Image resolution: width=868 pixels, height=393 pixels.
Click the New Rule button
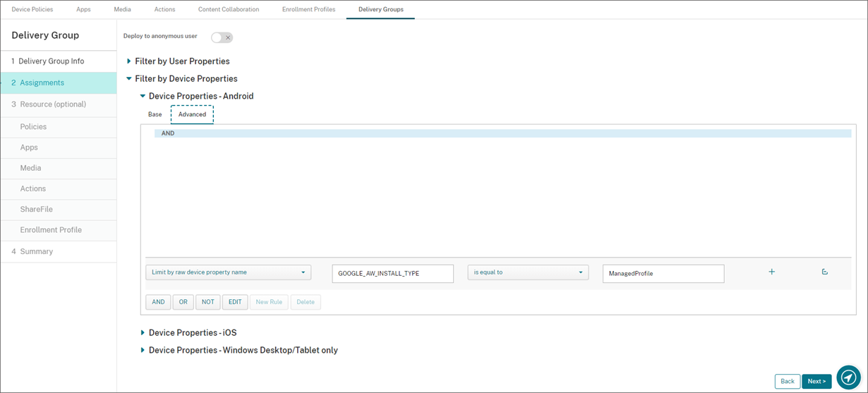(269, 302)
